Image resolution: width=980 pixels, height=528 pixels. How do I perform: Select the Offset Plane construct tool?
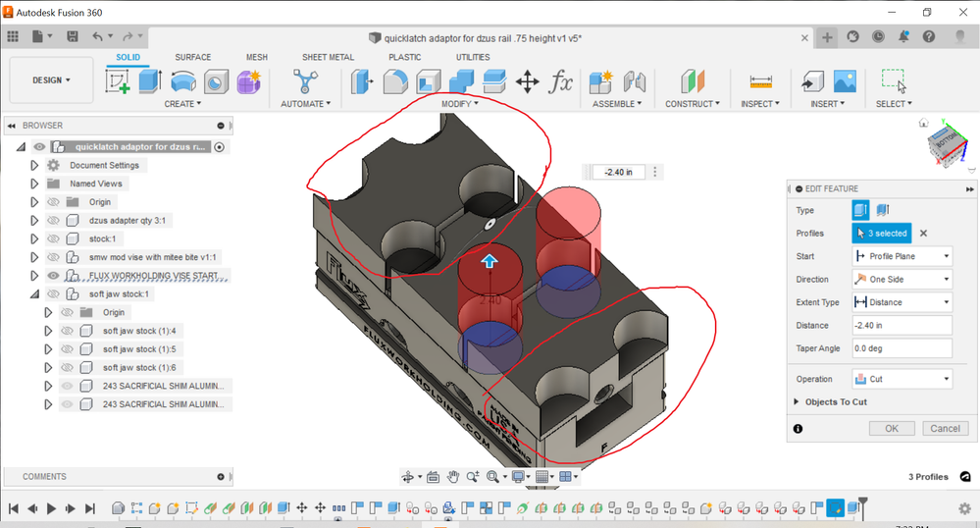(x=693, y=82)
